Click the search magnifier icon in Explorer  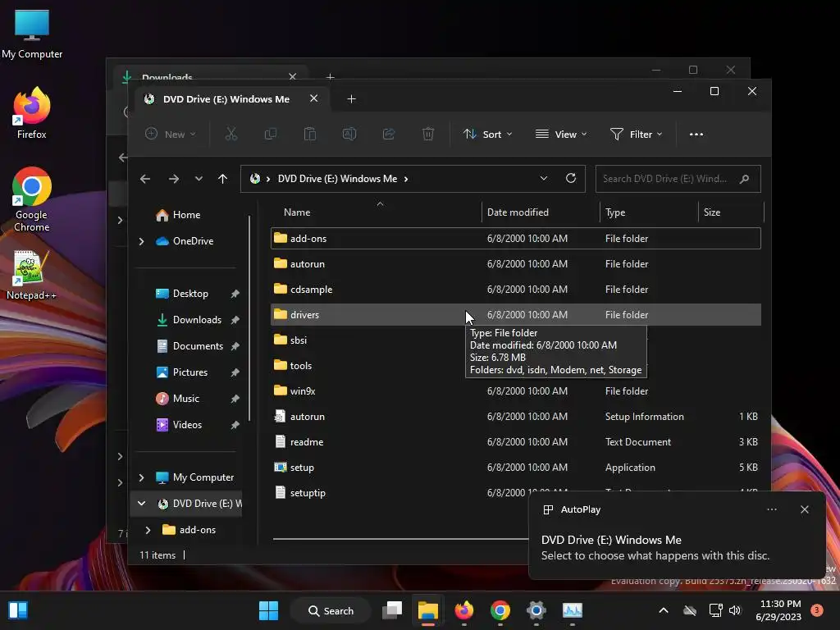click(744, 179)
